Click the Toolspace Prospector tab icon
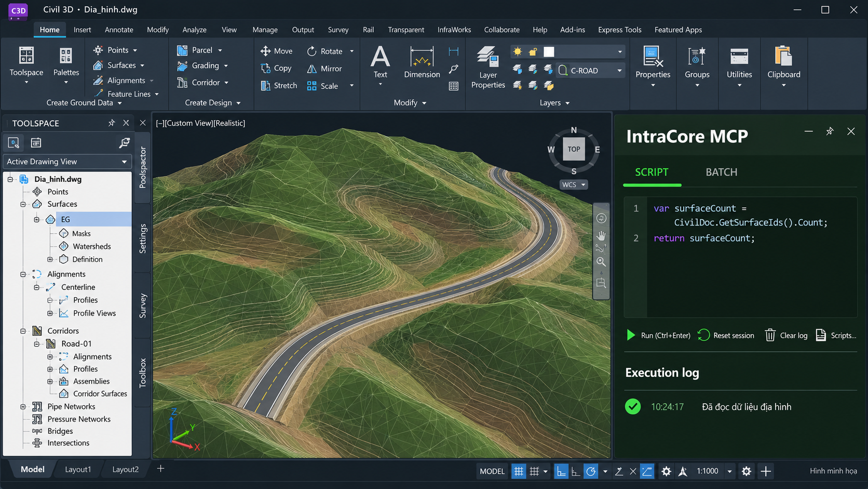 pyautogui.click(x=13, y=143)
